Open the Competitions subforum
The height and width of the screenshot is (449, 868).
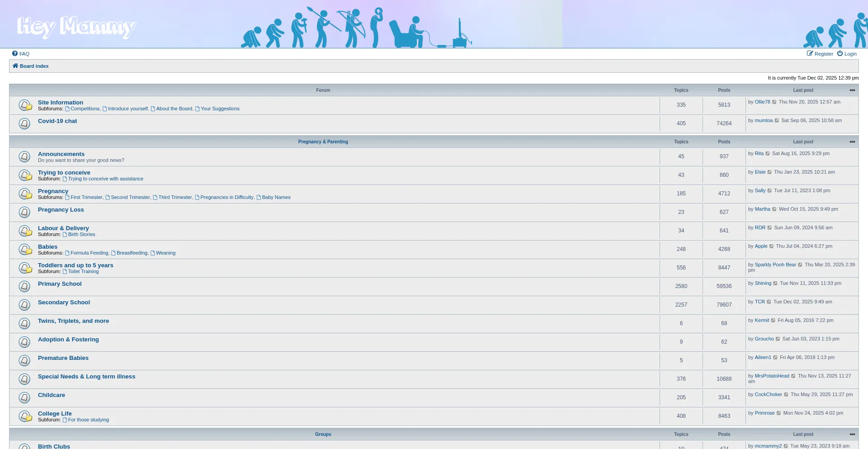pyautogui.click(x=85, y=109)
